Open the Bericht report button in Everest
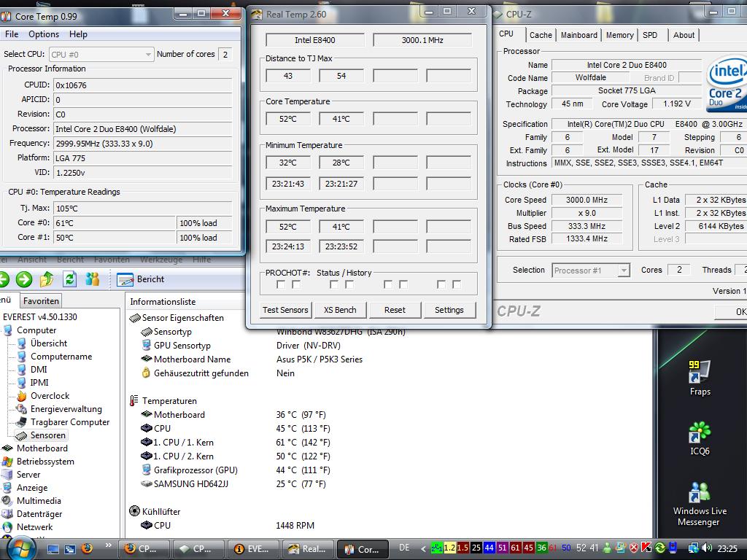 [x=141, y=279]
